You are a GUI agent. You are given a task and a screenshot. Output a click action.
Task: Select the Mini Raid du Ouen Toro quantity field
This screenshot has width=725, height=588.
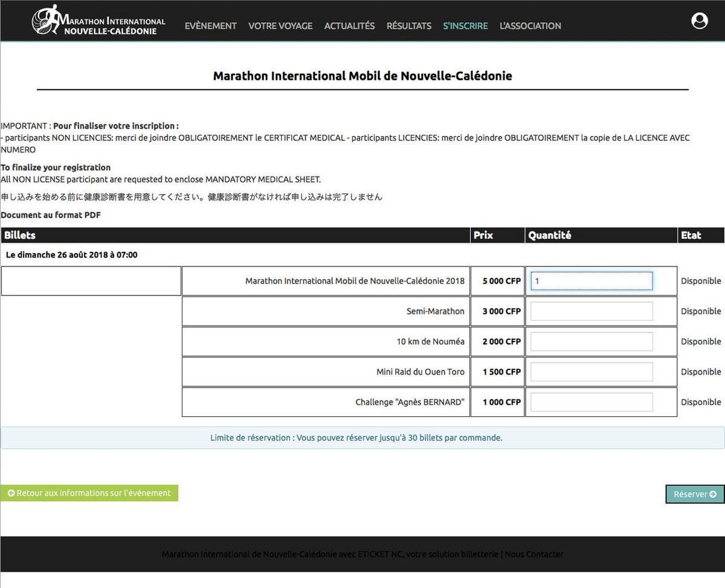click(x=591, y=372)
